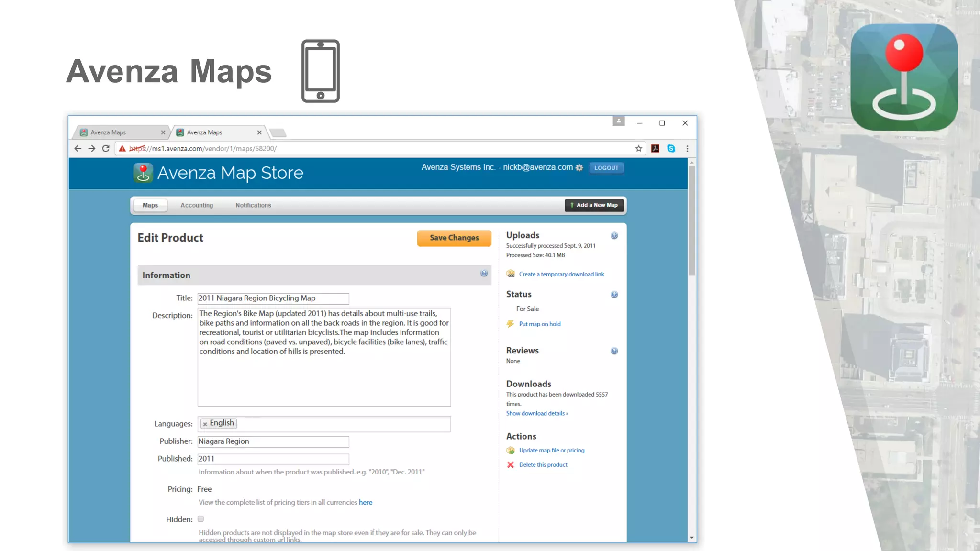980x551 pixels.
Task: Click the account settings gear icon
Action: click(x=579, y=168)
